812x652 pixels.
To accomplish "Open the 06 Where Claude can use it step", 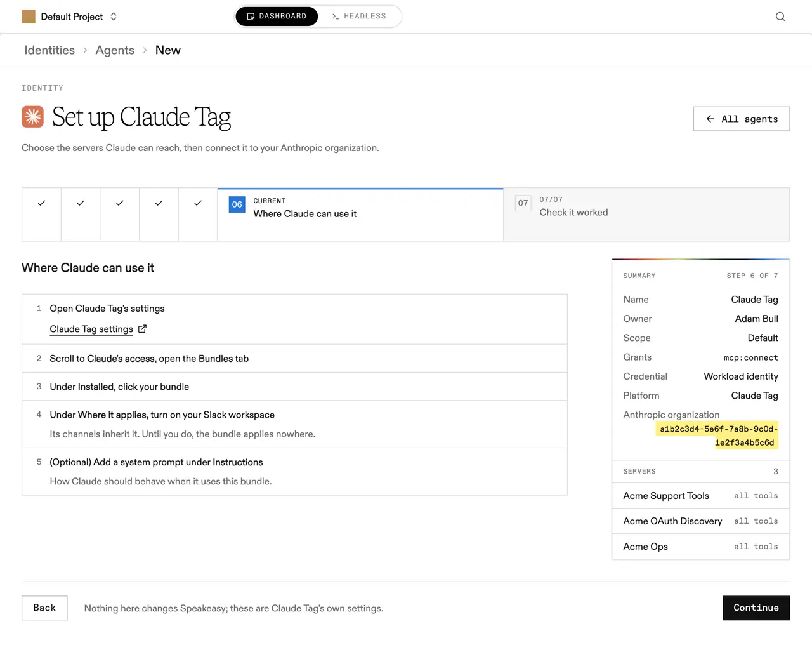I will pyautogui.click(x=360, y=215).
